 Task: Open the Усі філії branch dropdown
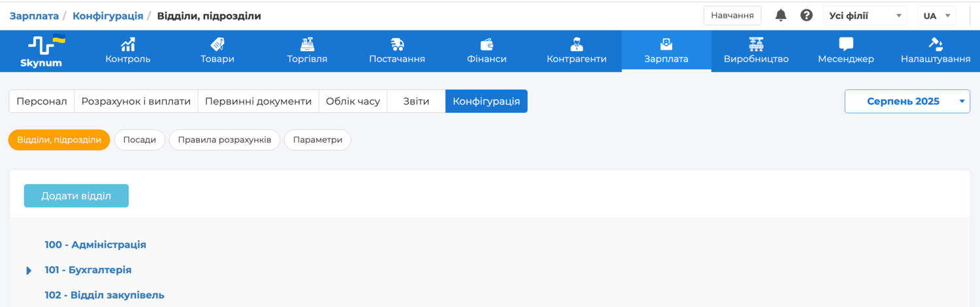[865, 16]
